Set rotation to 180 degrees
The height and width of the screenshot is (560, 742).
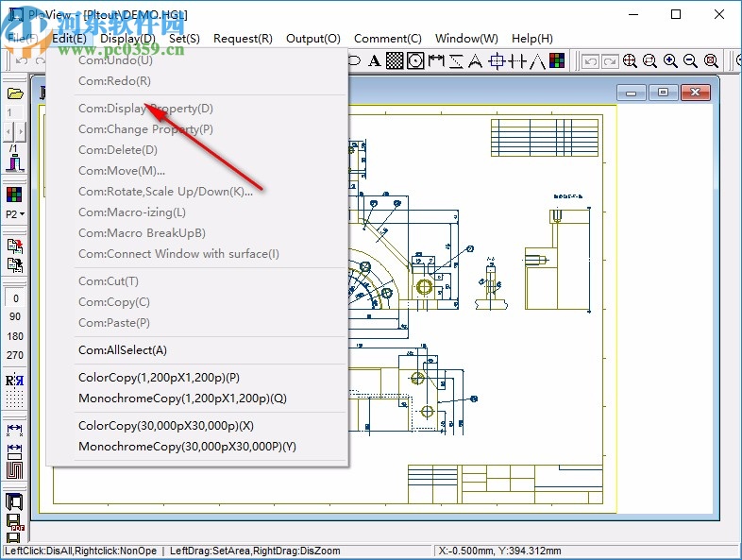pyautogui.click(x=15, y=336)
